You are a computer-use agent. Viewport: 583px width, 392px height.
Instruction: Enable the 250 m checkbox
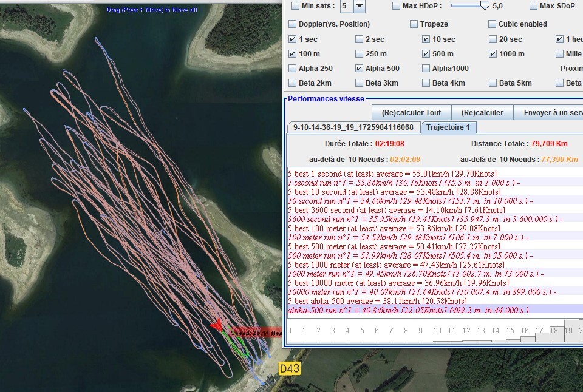point(359,54)
